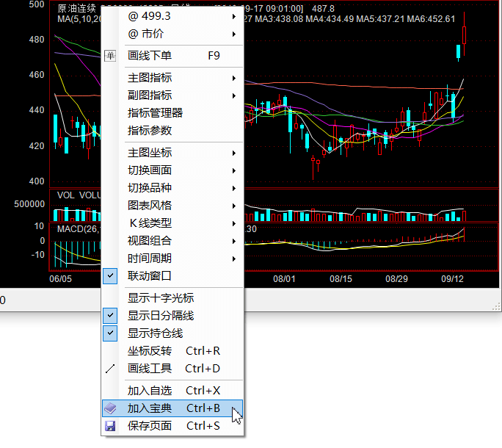Select 加入自选 Ctrl+X entry

point(173,391)
